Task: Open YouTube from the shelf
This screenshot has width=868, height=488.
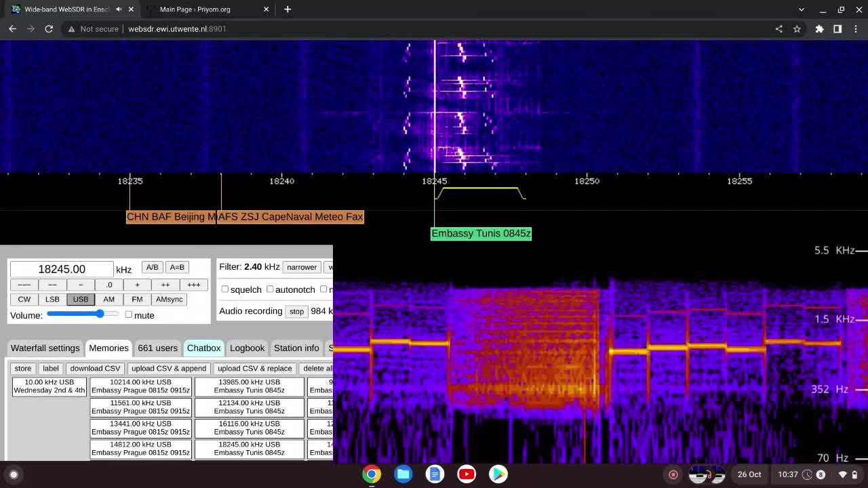Action: [x=467, y=474]
